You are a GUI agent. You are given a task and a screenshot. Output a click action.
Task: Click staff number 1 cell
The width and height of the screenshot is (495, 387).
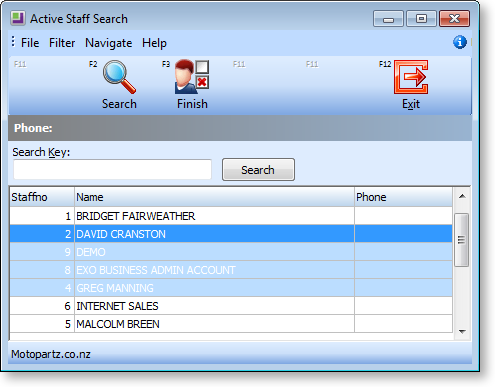42,216
